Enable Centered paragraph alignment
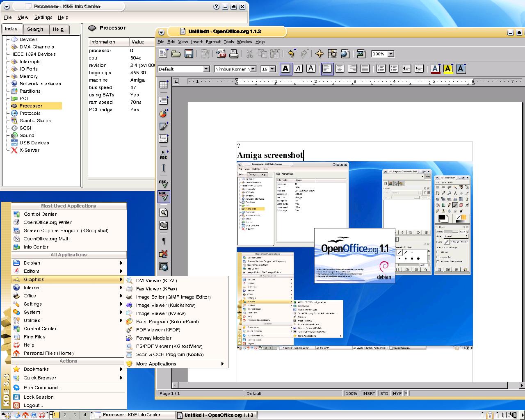Screen dimensions: 525x420 click(340, 69)
